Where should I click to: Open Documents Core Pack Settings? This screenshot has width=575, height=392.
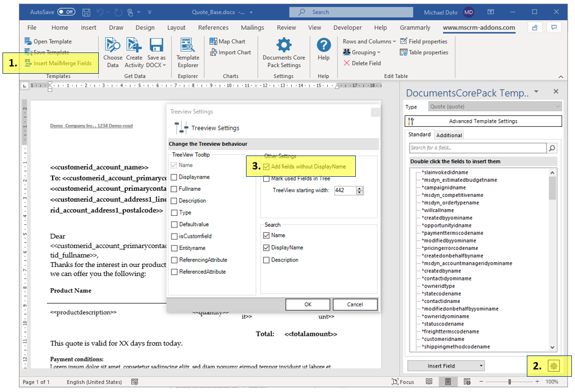click(283, 53)
